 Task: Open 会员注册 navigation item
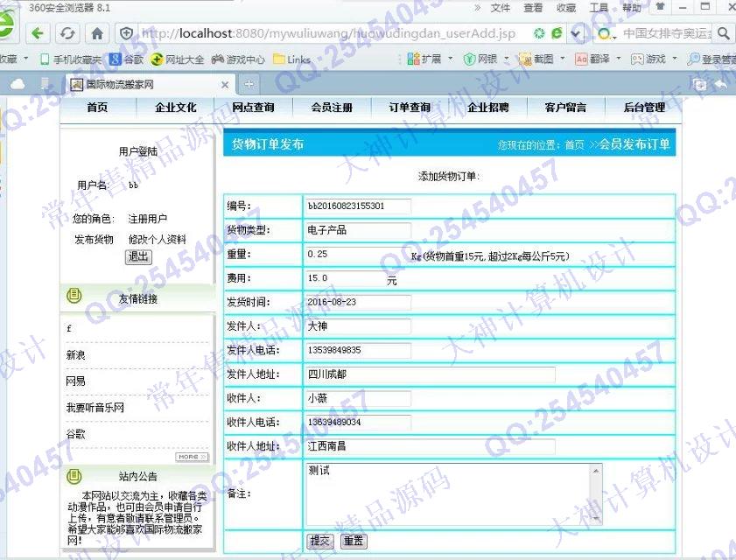coord(332,108)
